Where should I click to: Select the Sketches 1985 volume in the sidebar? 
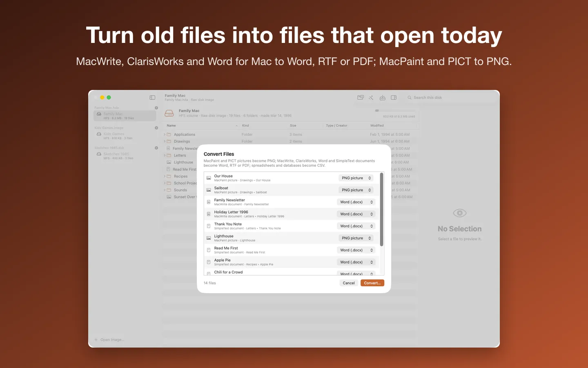pyautogui.click(x=125, y=156)
